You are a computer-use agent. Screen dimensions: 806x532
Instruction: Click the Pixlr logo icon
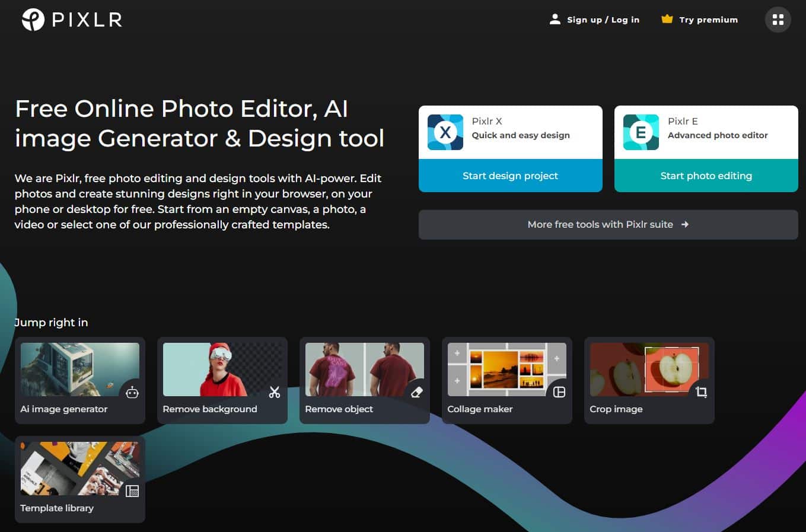(33, 20)
